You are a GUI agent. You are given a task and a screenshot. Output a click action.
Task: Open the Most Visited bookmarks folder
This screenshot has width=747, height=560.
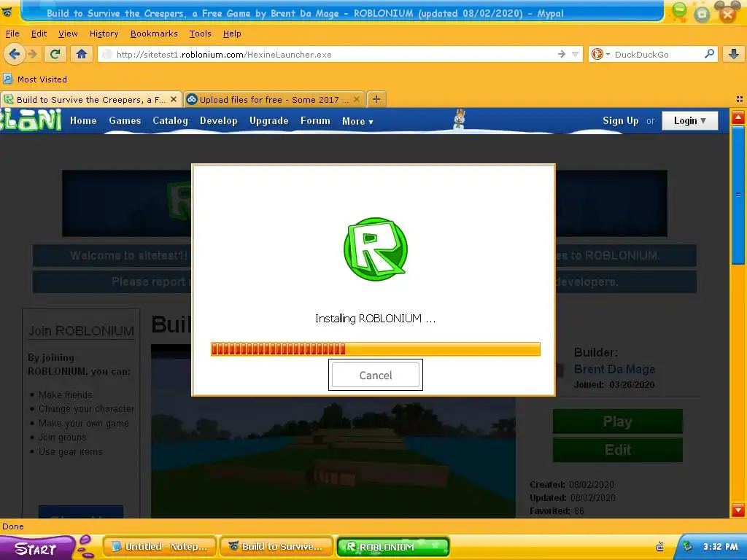click(x=35, y=79)
